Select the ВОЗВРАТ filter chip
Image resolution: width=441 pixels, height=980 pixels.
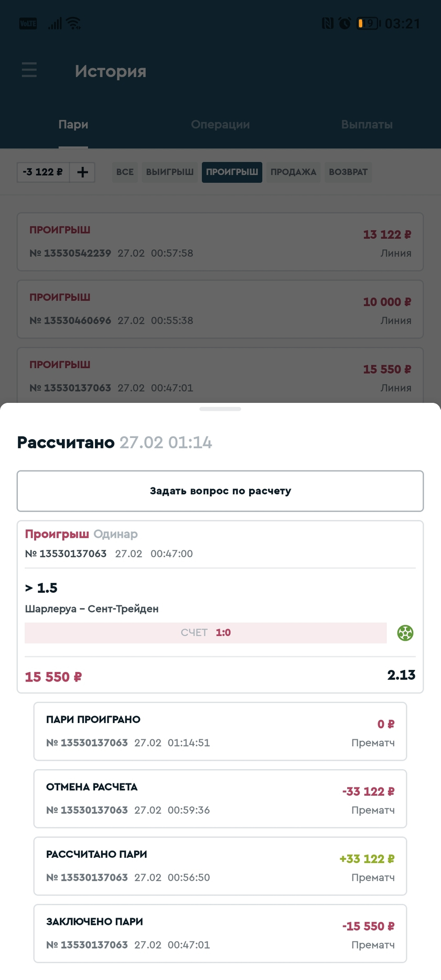[348, 172]
